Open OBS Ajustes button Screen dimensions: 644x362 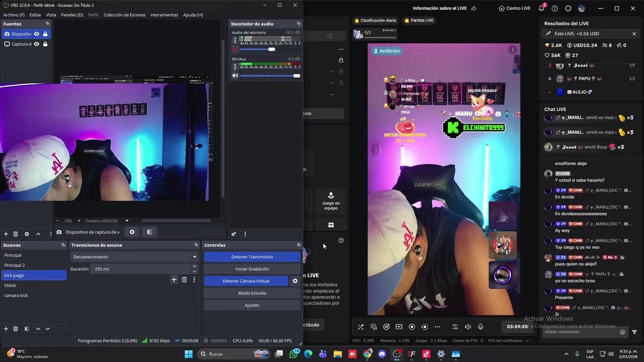[252, 305]
